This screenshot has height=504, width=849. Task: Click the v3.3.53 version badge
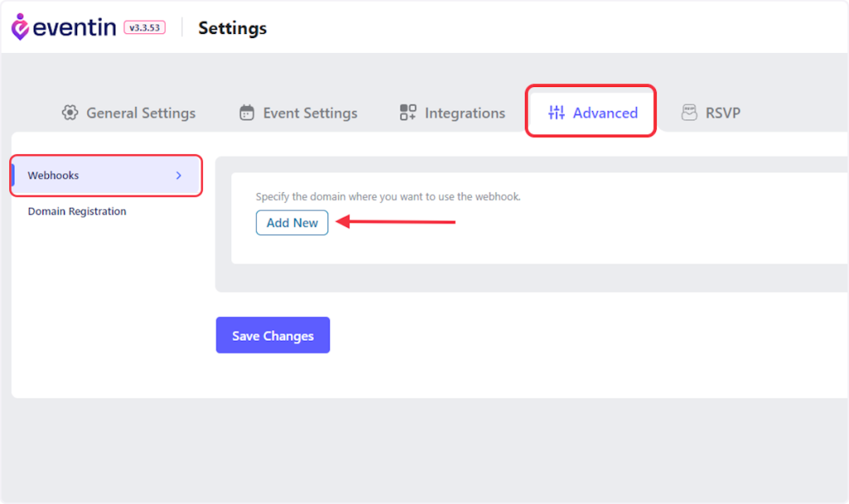144,27
